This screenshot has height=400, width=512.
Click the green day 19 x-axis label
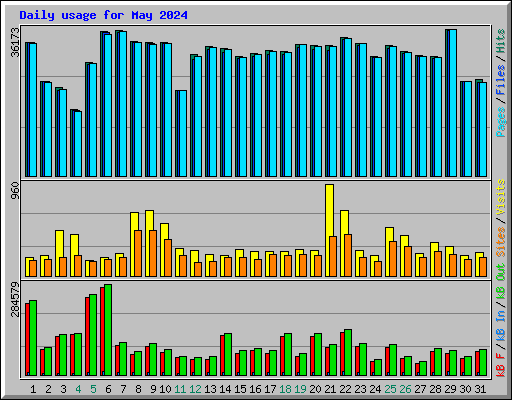pos(300,389)
